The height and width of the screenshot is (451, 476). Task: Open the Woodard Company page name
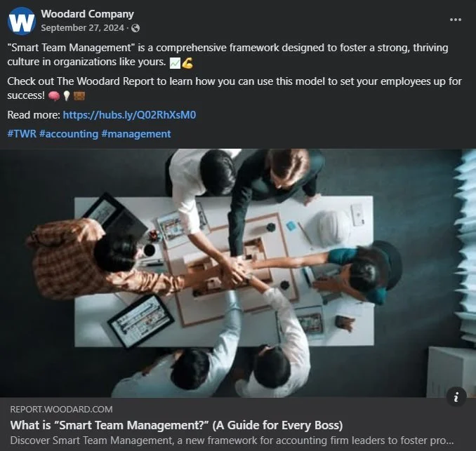coord(88,14)
